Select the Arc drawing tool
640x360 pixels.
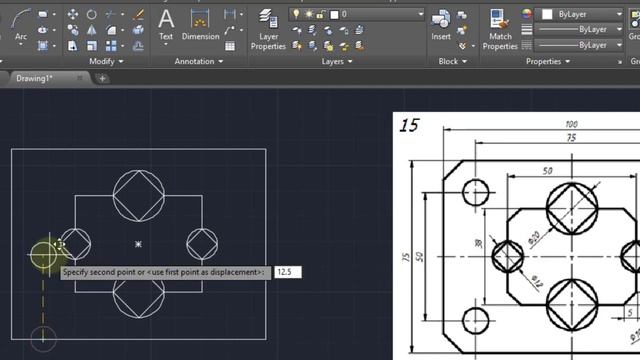pos(20,24)
